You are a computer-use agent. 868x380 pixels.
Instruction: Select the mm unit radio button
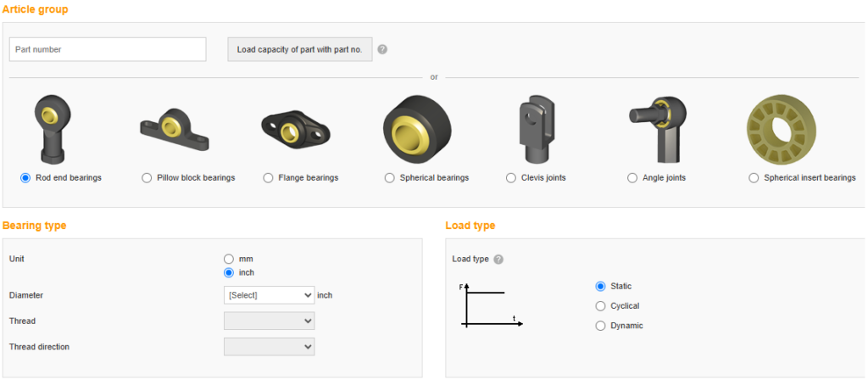click(x=229, y=259)
